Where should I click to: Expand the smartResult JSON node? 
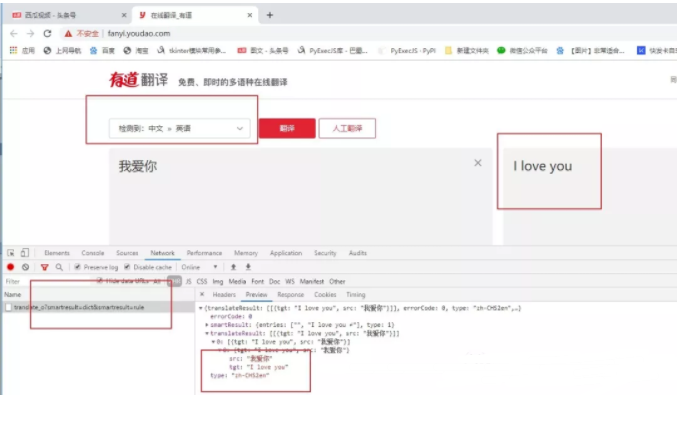tap(207, 325)
